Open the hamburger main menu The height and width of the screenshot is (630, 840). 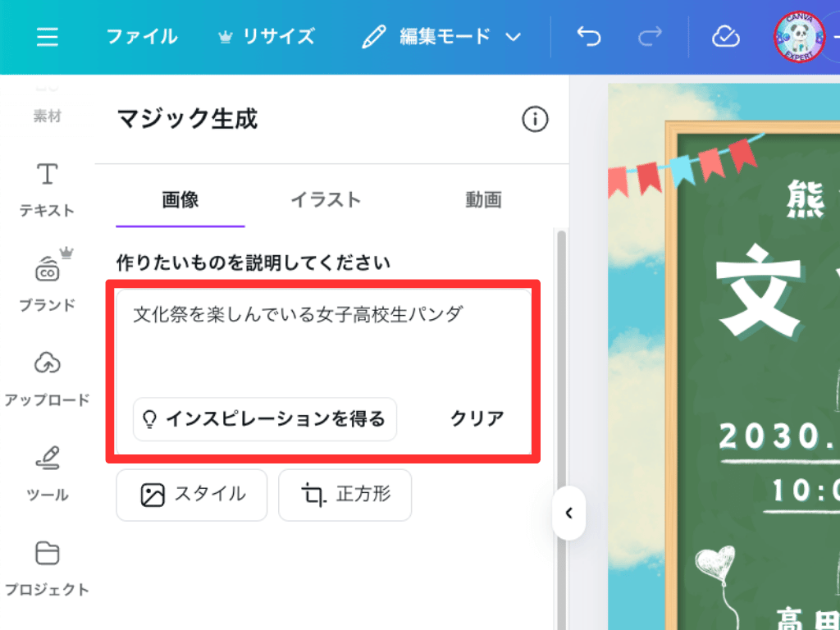[47, 37]
